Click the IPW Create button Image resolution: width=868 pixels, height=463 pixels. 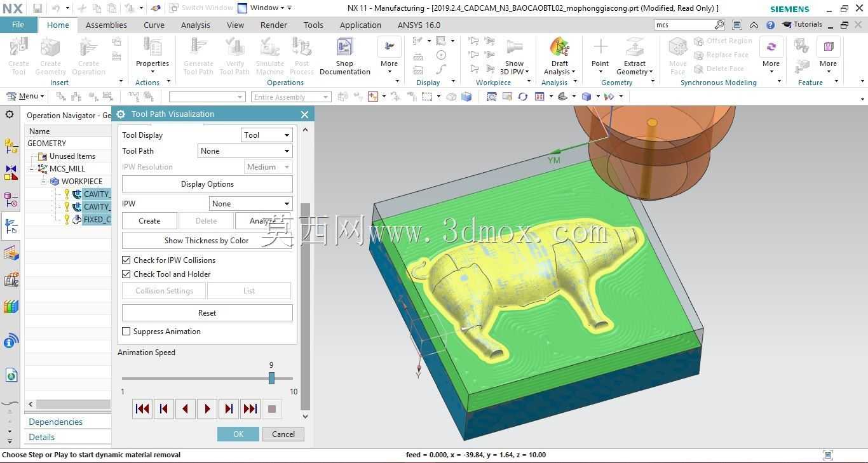pyautogui.click(x=149, y=221)
